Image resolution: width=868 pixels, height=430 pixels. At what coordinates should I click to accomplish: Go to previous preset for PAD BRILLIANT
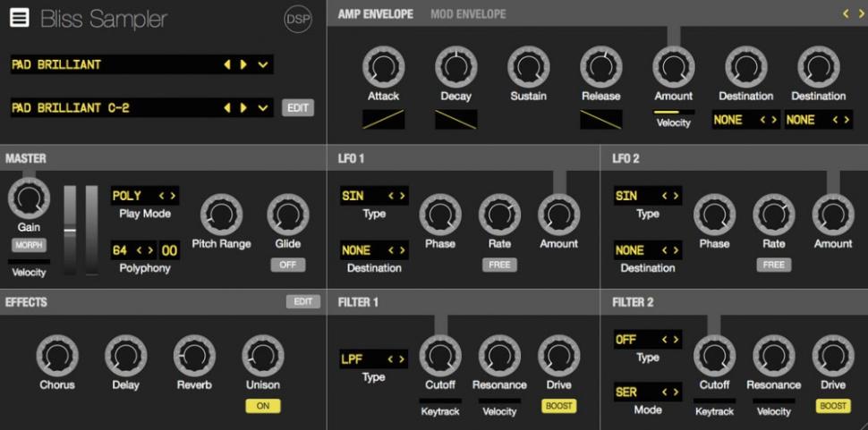tap(226, 64)
